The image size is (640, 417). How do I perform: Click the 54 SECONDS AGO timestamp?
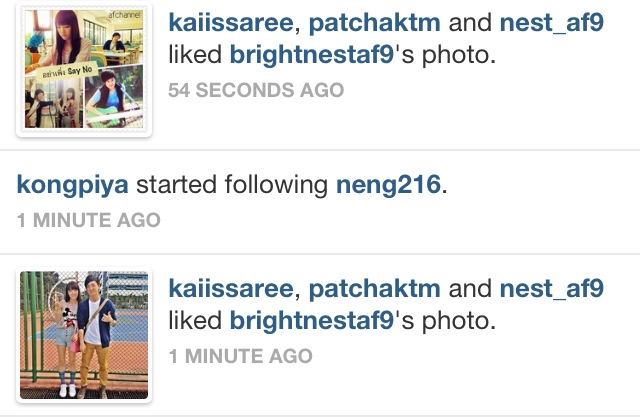click(256, 90)
